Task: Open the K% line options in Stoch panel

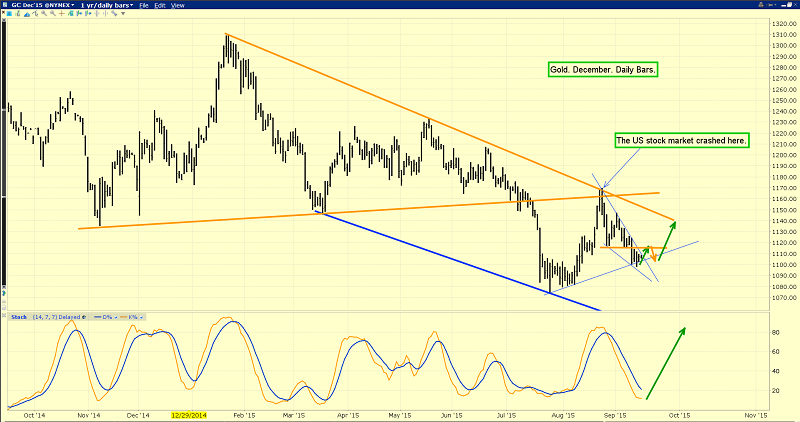Action: tap(131, 317)
